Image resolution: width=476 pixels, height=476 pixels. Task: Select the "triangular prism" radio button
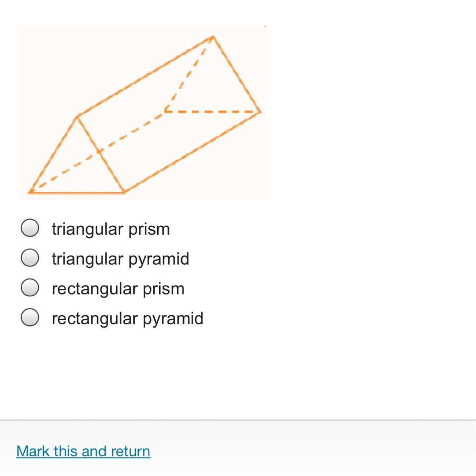(30, 228)
